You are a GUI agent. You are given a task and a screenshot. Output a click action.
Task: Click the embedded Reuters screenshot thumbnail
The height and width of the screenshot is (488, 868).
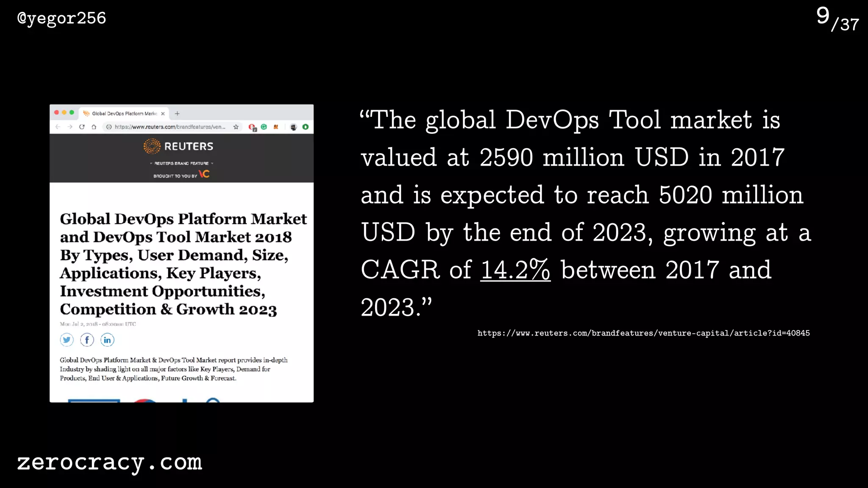(181, 253)
